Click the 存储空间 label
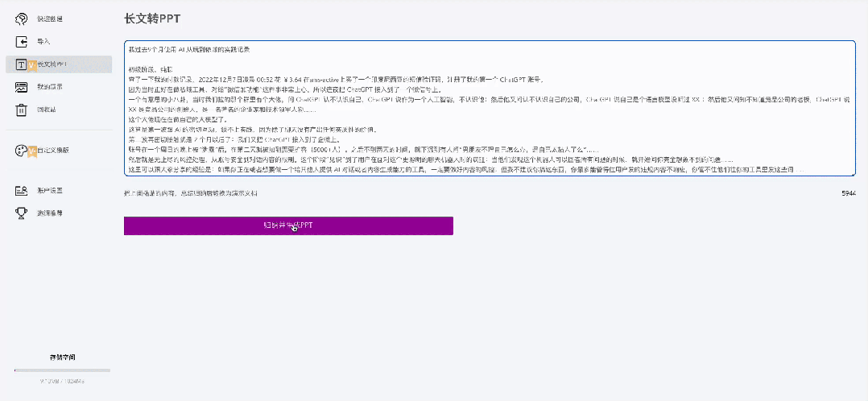The width and height of the screenshot is (868, 401). (63, 358)
